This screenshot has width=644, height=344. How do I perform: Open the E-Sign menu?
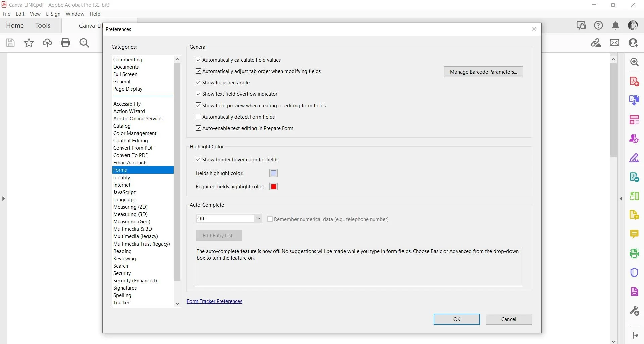coord(53,14)
